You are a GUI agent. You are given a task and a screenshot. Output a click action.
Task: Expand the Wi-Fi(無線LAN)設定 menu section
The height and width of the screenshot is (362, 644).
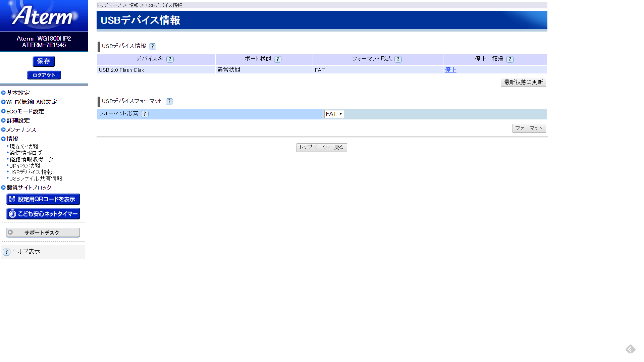pyautogui.click(x=32, y=102)
